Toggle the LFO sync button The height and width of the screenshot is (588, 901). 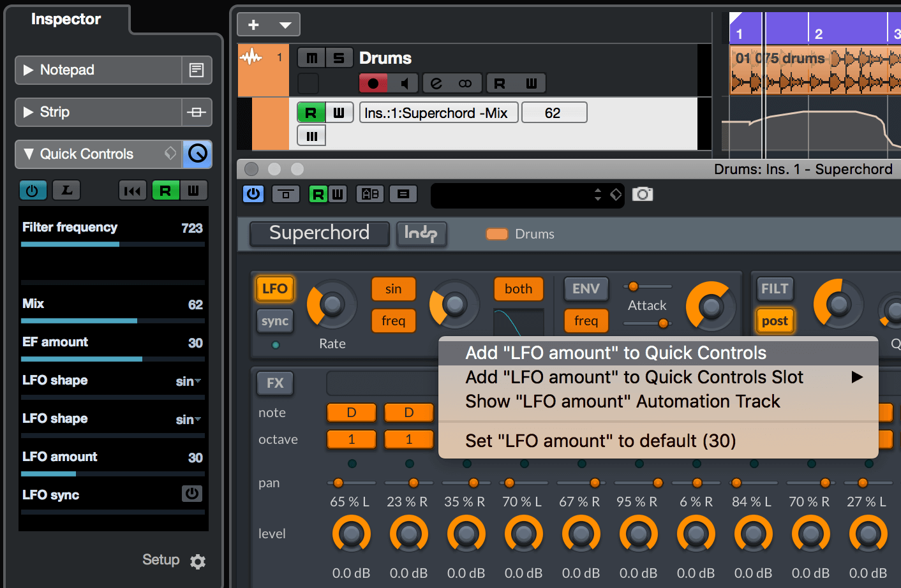(x=275, y=321)
